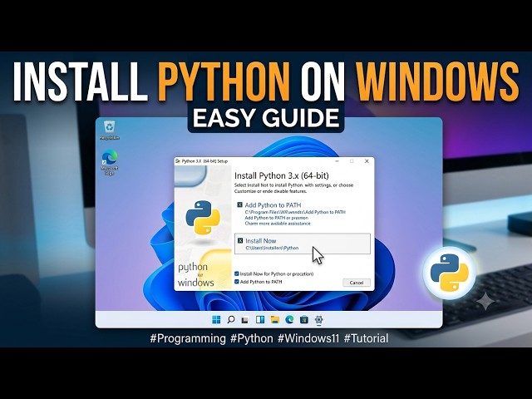Maximize the Python Setup window

352,161
